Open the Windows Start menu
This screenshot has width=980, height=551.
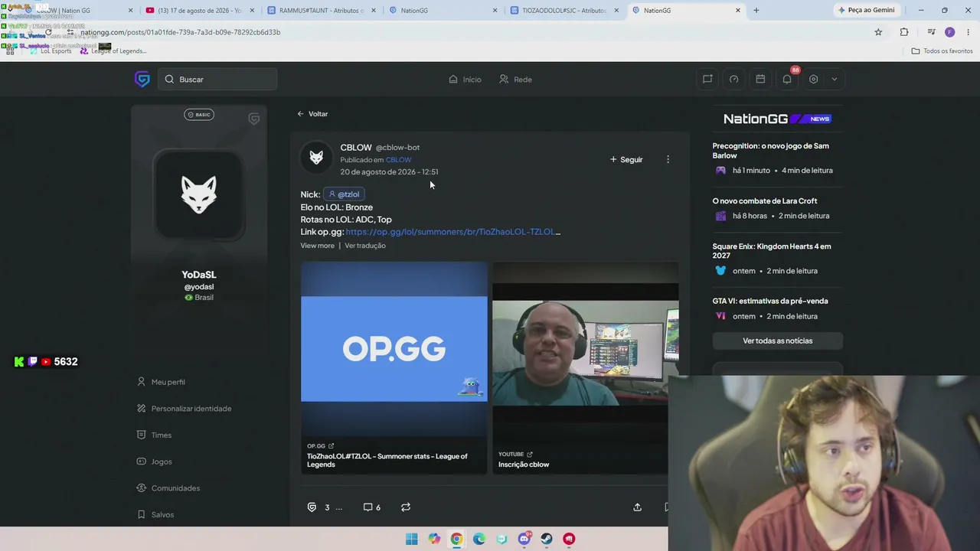pyautogui.click(x=411, y=539)
